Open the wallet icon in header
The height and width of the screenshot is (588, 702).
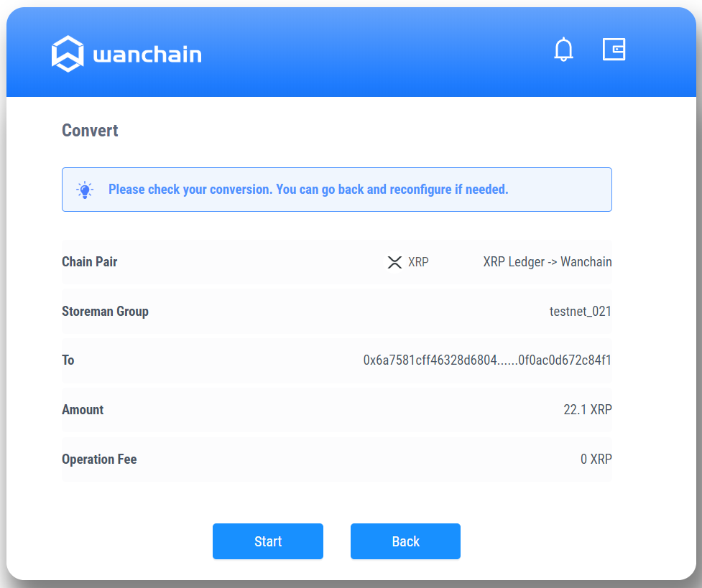pos(614,50)
